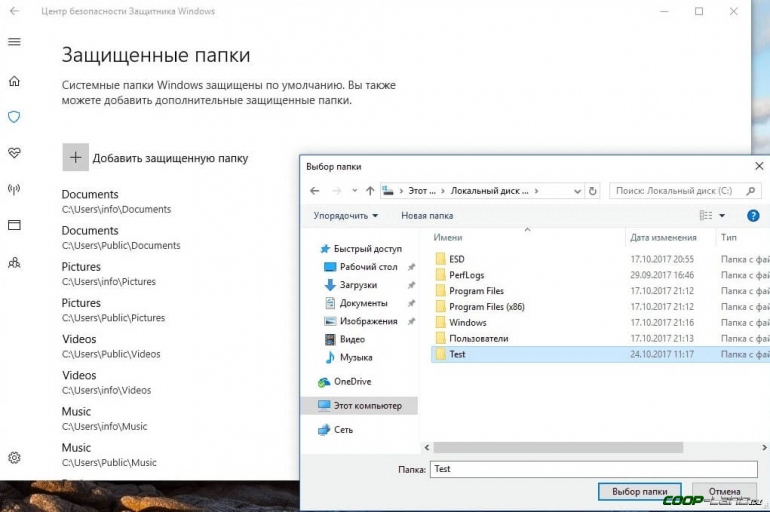Open Virus & threat protection shield icon

click(14, 117)
